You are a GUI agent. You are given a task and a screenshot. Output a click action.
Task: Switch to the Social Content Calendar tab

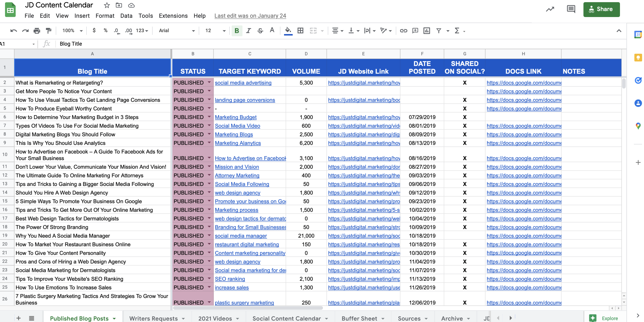coord(290,318)
